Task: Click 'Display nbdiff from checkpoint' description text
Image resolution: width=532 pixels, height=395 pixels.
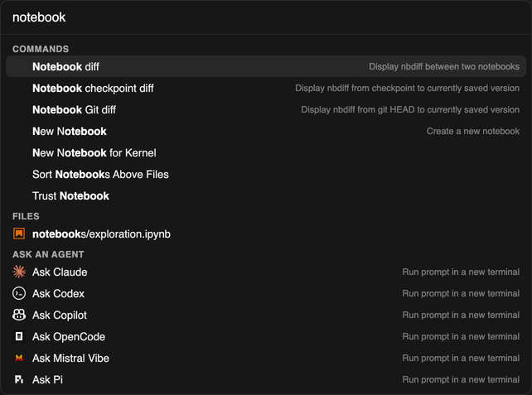Action: click(407, 88)
